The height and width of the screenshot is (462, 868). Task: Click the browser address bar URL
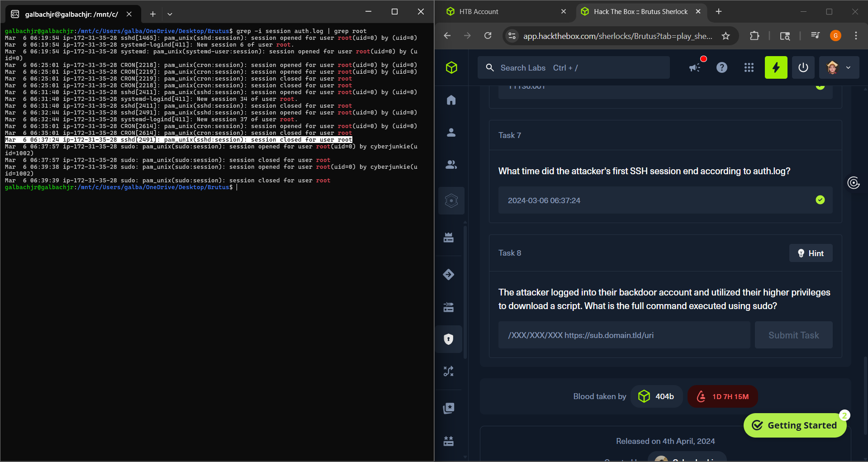click(617, 36)
